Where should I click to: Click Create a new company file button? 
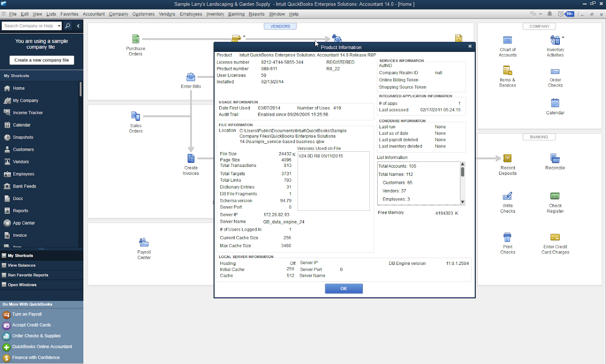coord(42,60)
